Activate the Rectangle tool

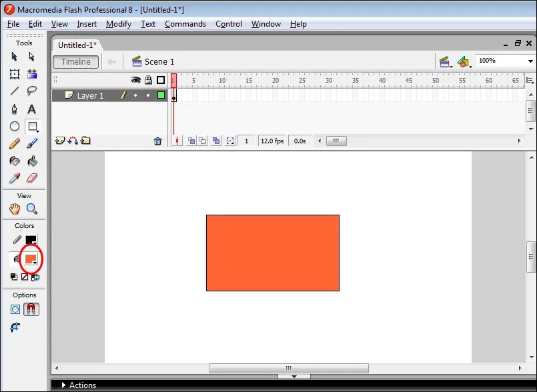point(33,126)
